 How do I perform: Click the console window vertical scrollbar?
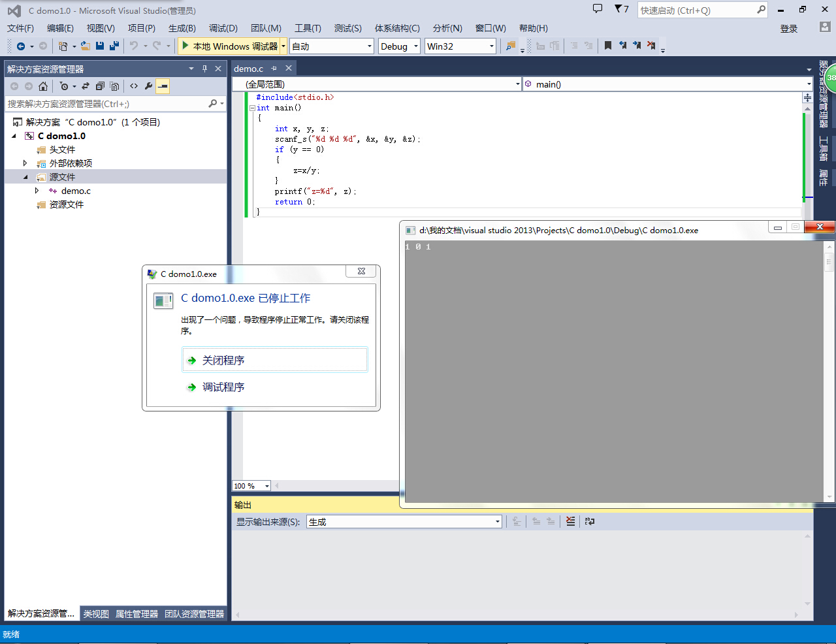pyautogui.click(x=829, y=370)
